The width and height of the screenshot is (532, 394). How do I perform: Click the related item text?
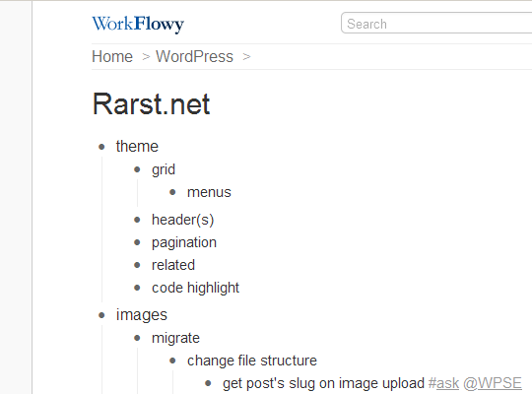173,265
